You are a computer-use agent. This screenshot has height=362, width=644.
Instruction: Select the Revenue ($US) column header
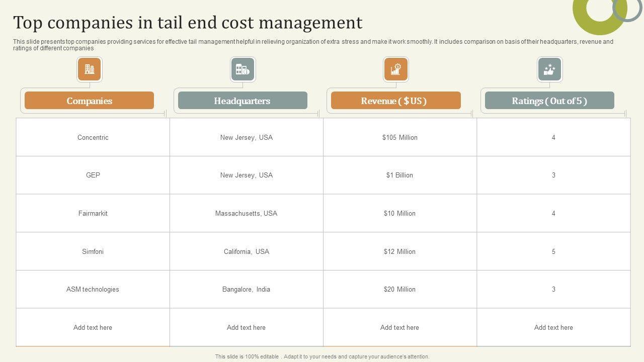pos(395,101)
